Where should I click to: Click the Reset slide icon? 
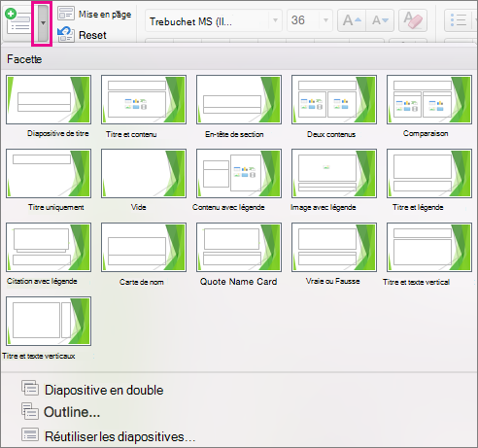(x=66, y=34)
